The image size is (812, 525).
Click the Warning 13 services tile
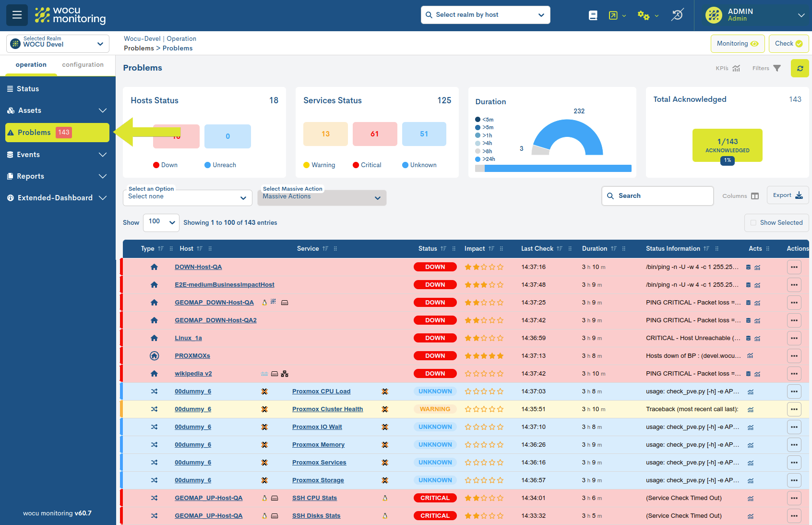(325, 134)
